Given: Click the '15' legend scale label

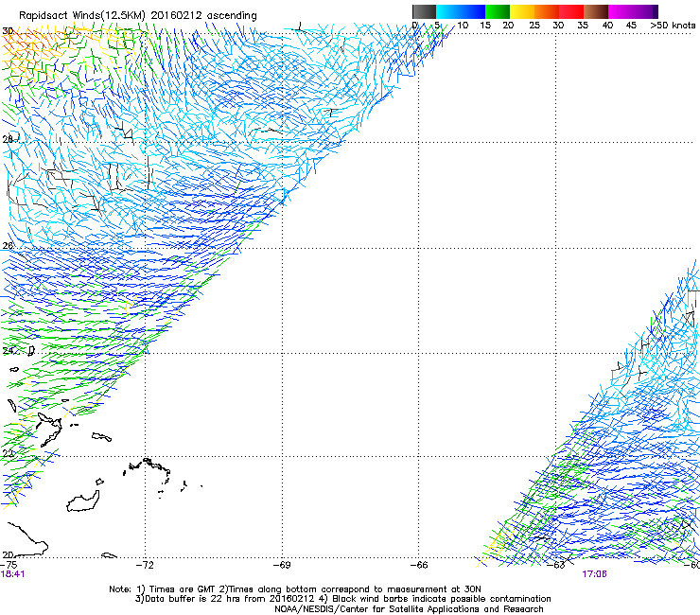Looking at the screenshot, I should pyautogui.click(x=485, y=26).
